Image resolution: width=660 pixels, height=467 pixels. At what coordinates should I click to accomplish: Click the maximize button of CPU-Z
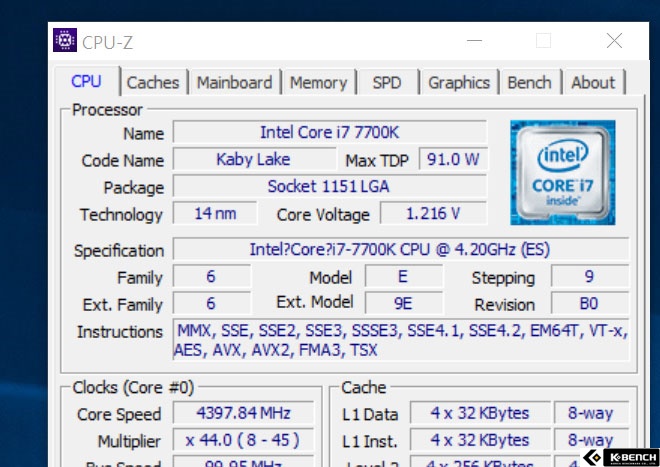click(x=543, y=41)
